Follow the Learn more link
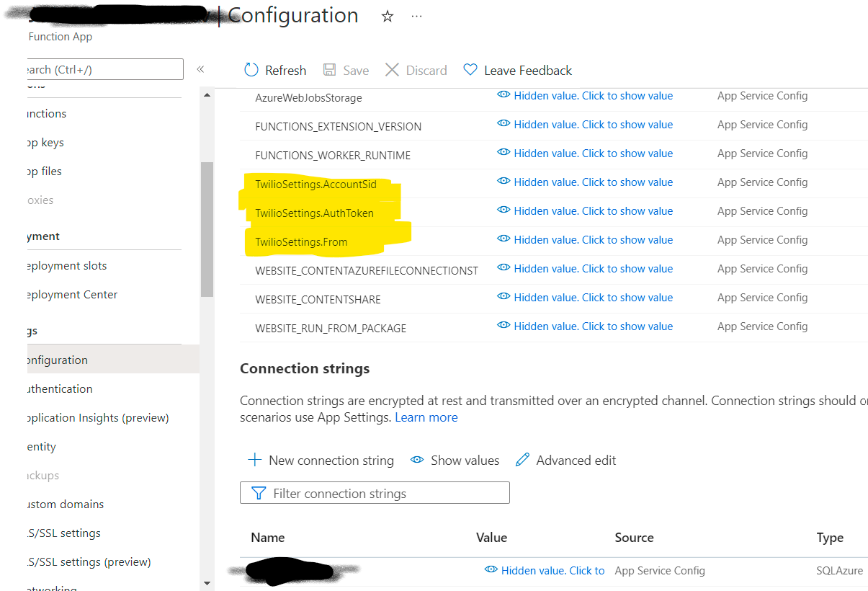This screenshot has height=591, width=868. coord(426,417)
